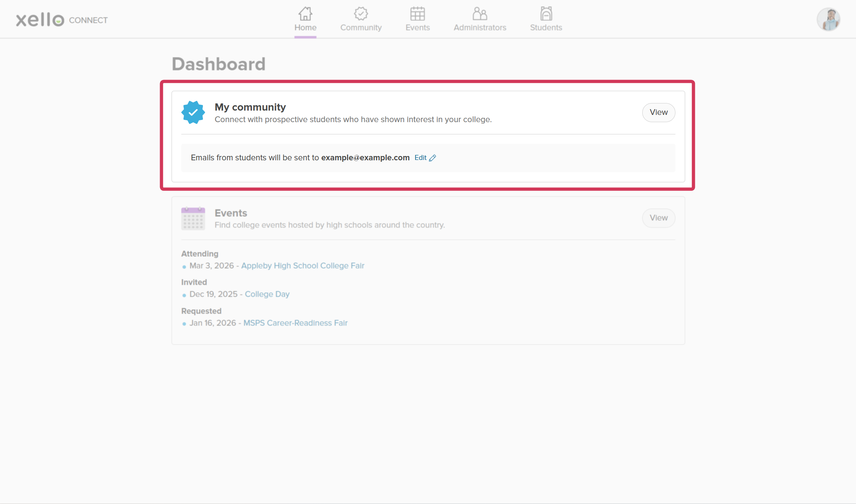Screen dimensions: 856x504
Task: View the My community section
Action: point(658,112)
